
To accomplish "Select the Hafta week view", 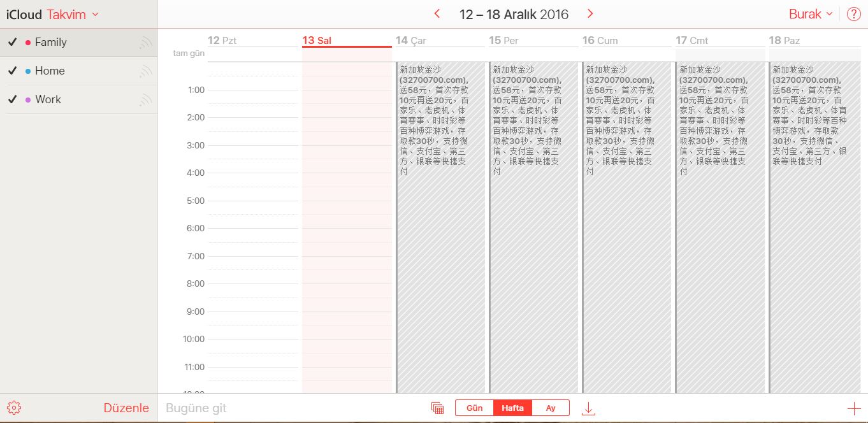I will [x=512, y=408].
